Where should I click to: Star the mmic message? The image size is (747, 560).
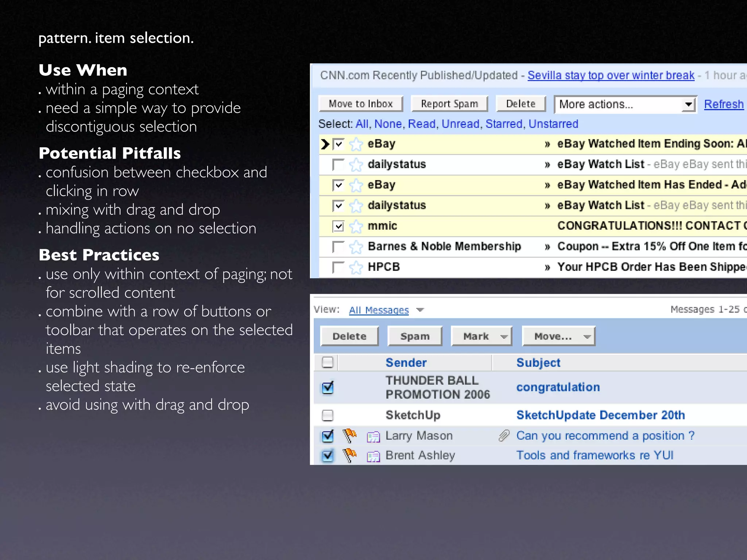[356, 226]
